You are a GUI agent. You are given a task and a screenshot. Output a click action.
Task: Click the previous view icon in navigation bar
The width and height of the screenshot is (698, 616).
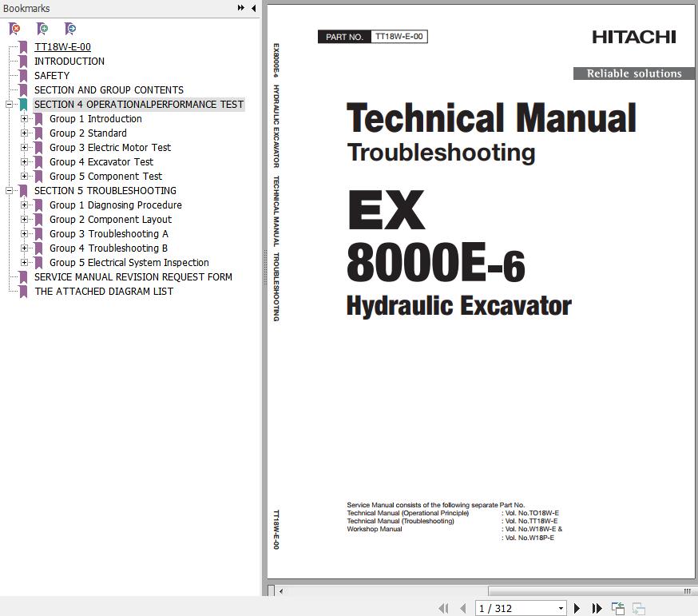click(x=618, y=608)
